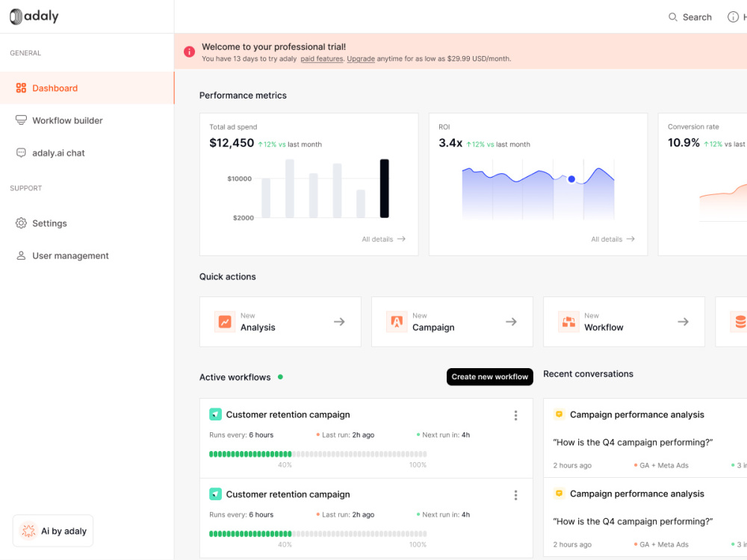Open second Campaign performance analysis conversation

(645, 518)
